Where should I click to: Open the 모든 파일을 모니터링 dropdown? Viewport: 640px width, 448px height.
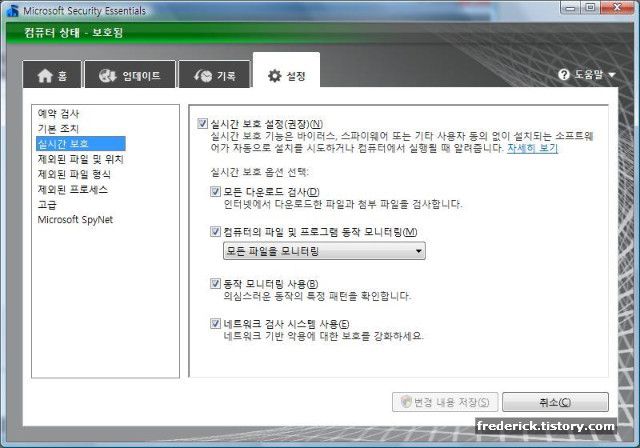click(x=324, y=251)
